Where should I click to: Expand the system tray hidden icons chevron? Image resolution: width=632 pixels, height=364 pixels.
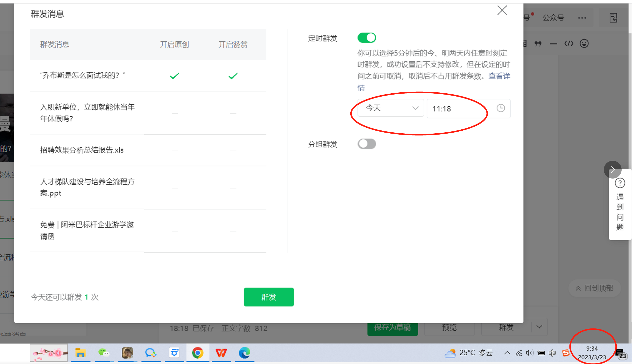click(x=507, y=353)
